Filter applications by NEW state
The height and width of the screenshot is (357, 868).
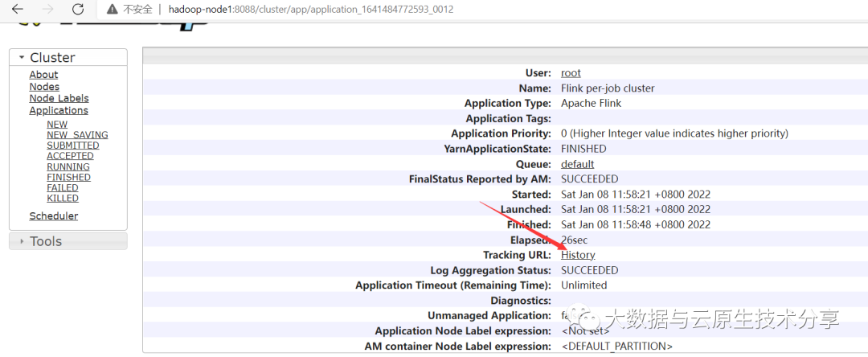[57, 125]
